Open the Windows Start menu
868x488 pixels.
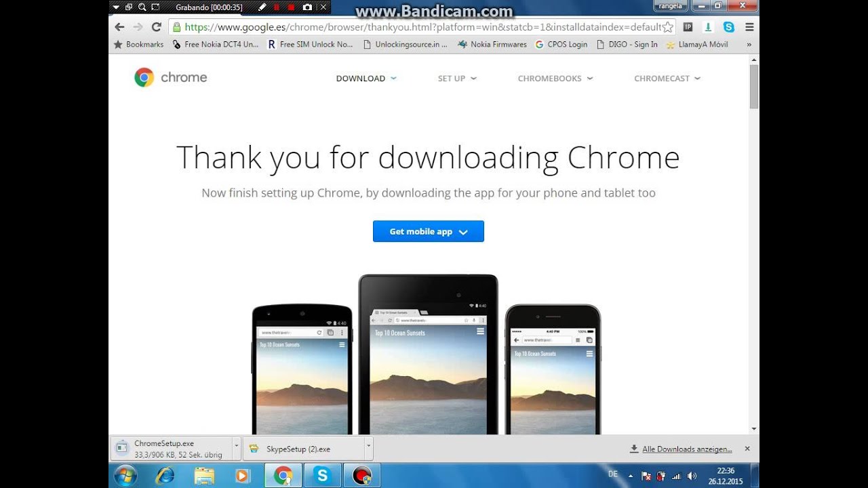[125, 476]
